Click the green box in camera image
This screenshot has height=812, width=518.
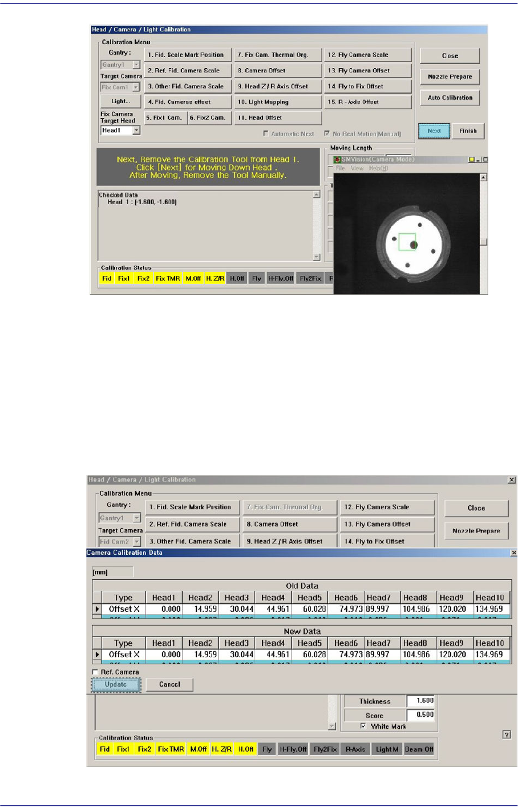407,242
